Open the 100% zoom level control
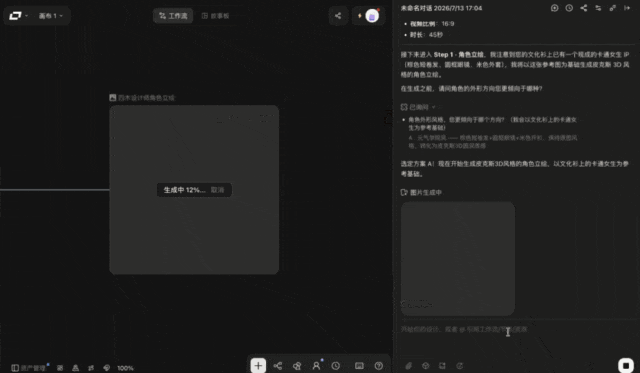This screenshot has width=640, height=373. [x=125, y=368]
